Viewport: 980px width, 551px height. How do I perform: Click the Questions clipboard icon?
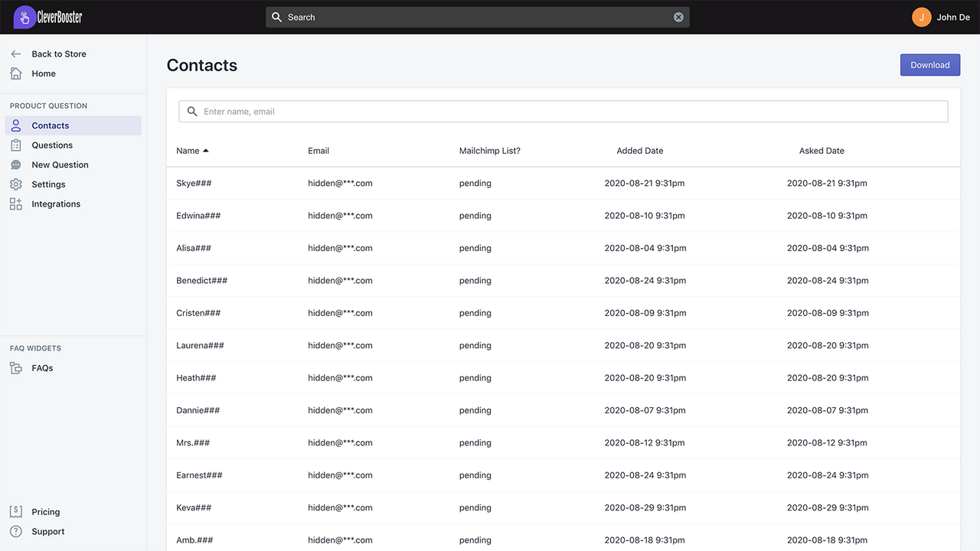[16, 145]
